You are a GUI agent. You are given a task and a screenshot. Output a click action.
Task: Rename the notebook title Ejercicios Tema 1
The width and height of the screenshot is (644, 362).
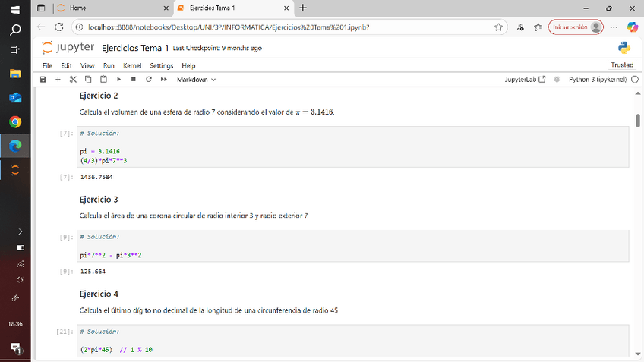pyautogui.click(x=135, y=48)
